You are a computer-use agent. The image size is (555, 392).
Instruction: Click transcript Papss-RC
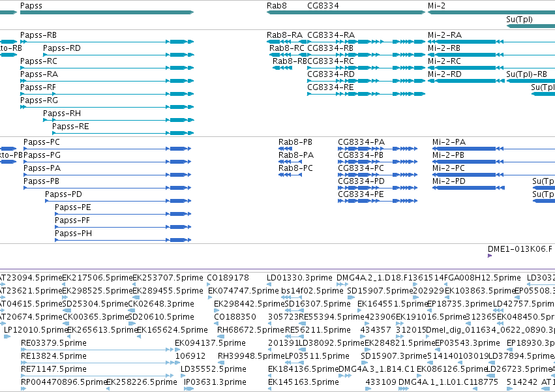(x=38, y=61)
